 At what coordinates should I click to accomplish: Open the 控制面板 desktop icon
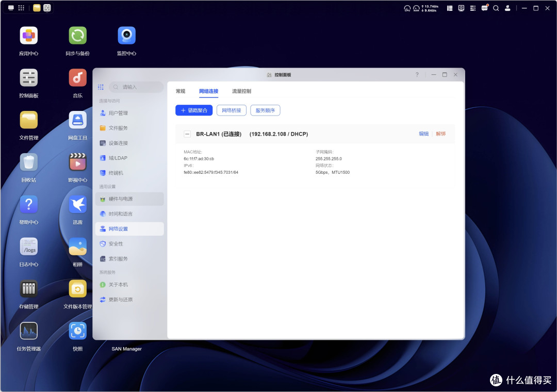(x=29, y=78)
